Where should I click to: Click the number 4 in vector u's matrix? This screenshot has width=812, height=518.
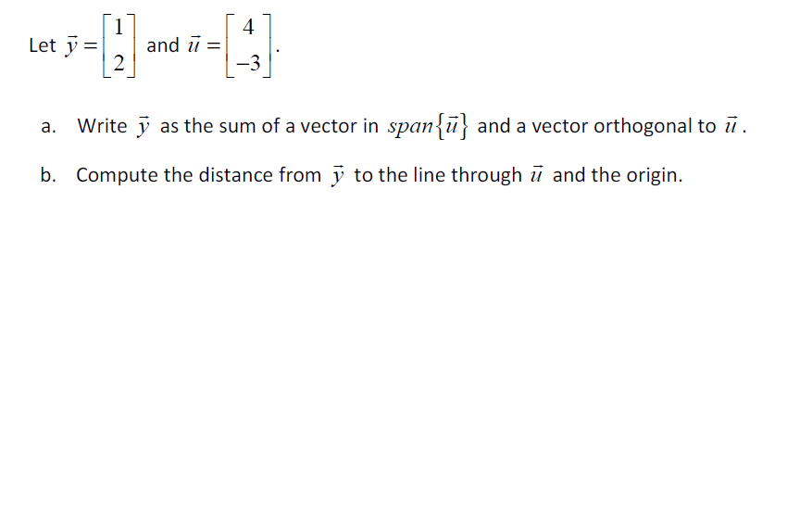tap(248, 27)
